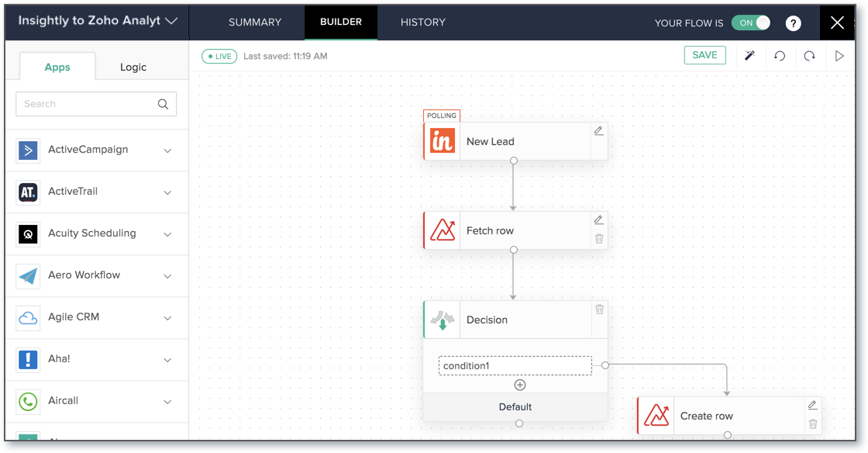
Task: Click the magic wand icon
Action: click(749, 55)
